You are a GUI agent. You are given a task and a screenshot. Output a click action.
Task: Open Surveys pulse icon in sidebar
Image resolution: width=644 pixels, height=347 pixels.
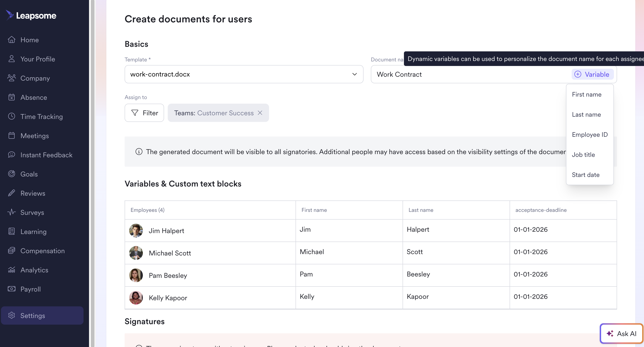(x=11, y=212)
